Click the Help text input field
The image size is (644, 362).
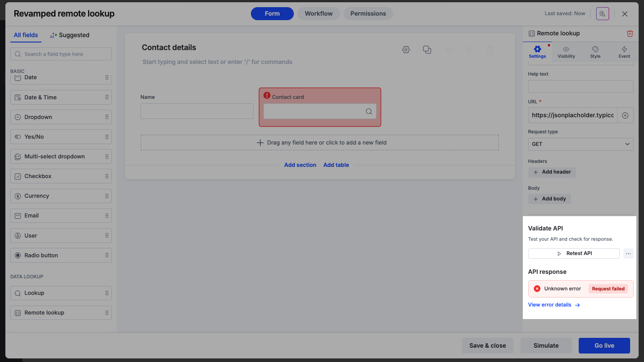(x=580, y=86)
